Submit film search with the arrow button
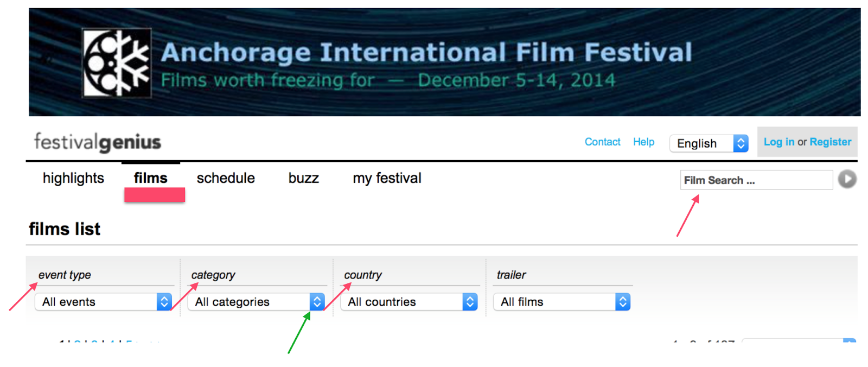The width and height of the screenshot is (868, 367). (x=847, y=179)
